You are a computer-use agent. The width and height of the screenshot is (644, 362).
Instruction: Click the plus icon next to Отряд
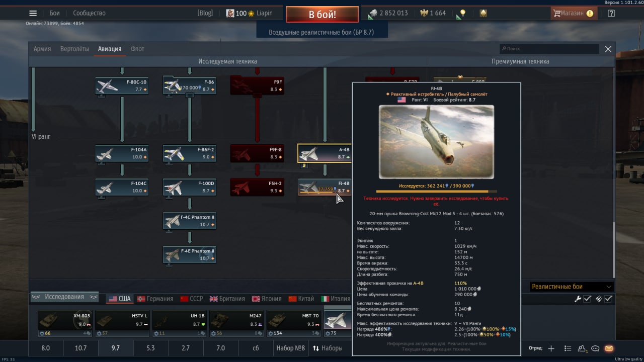[551, 348]
